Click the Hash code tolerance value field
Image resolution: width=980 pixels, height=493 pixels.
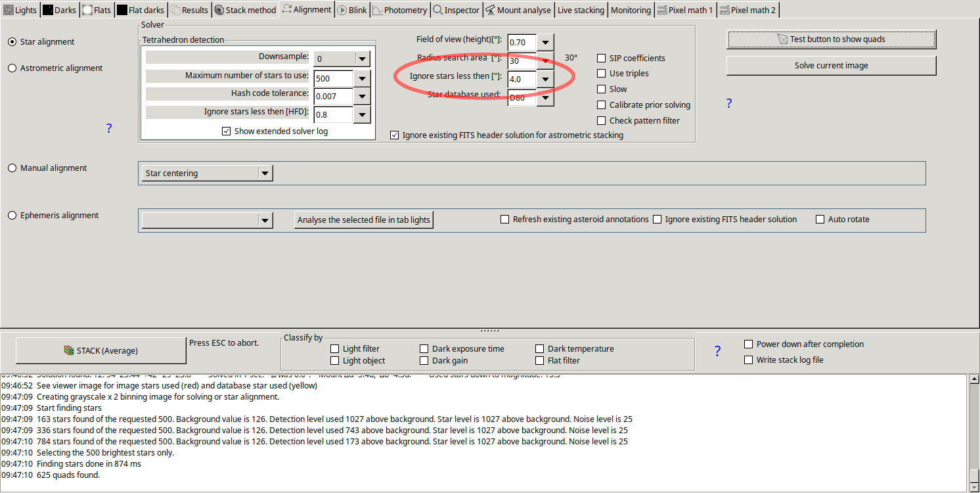pyautogui.click(x=334, y=96)
